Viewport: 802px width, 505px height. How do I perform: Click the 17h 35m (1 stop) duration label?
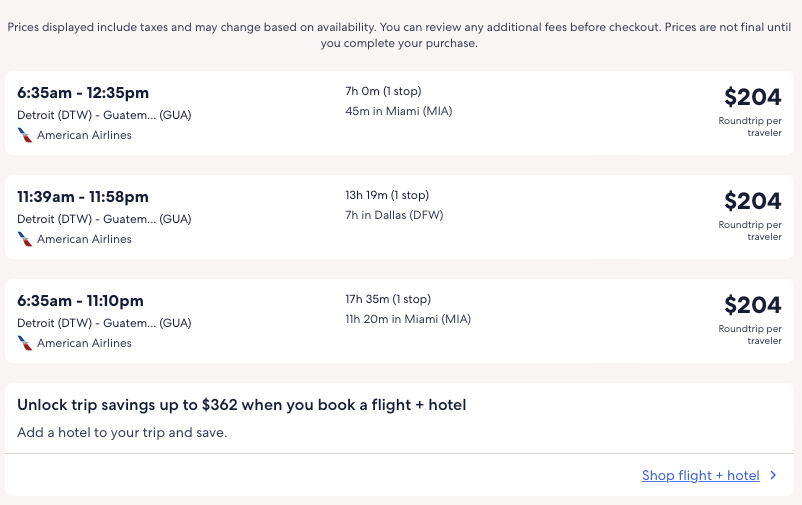pyautogui.click(x=388, y=299)
